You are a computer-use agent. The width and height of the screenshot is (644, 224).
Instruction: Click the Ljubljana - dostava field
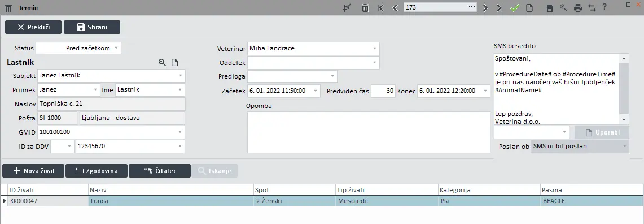tap(132, 118)
